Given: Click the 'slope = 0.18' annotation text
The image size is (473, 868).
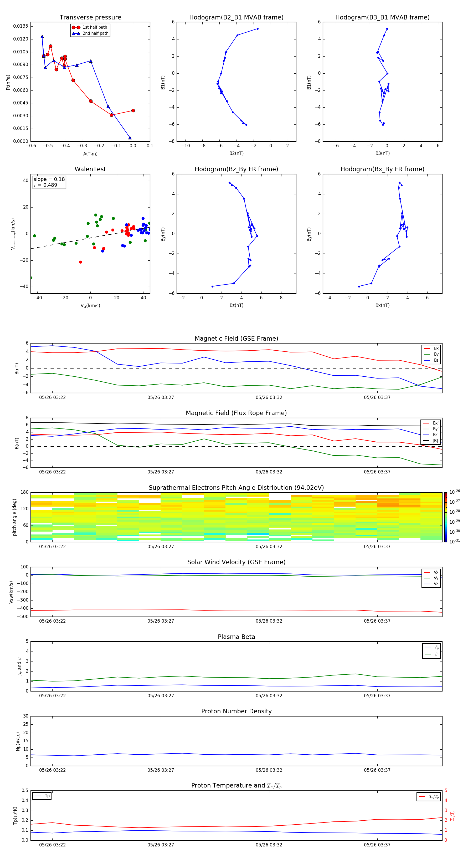Looking at the screenshot, I should (49, 179).
